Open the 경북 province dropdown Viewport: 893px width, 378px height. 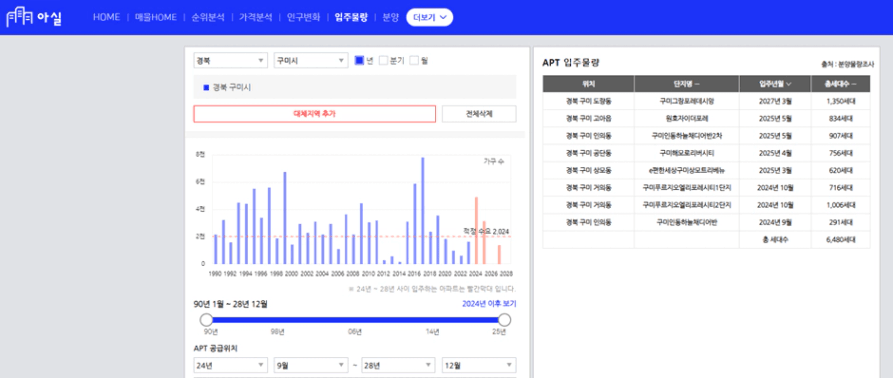coord(231,60)
